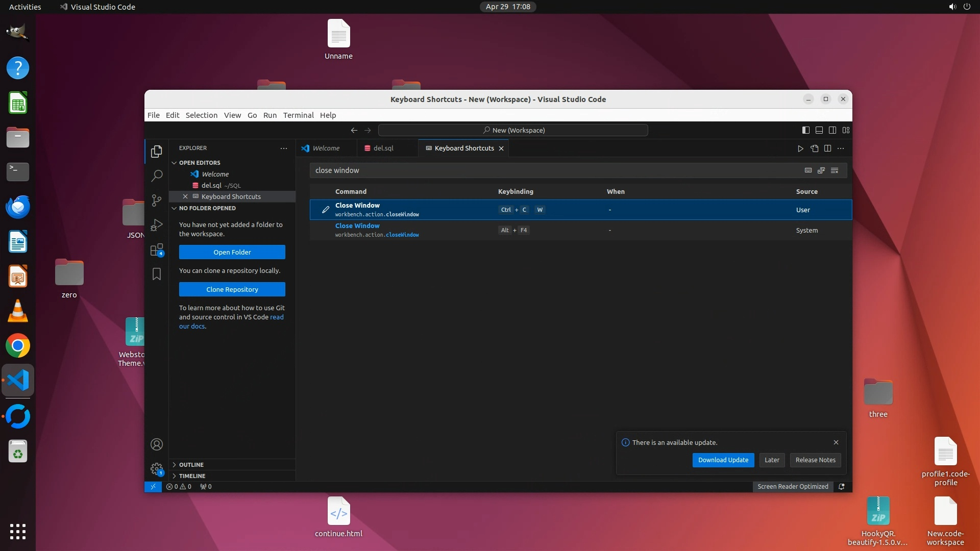The height and width of the screenshot is (551, 980).
Task: Open the Extensions view
Action: [x=157, y=250]
